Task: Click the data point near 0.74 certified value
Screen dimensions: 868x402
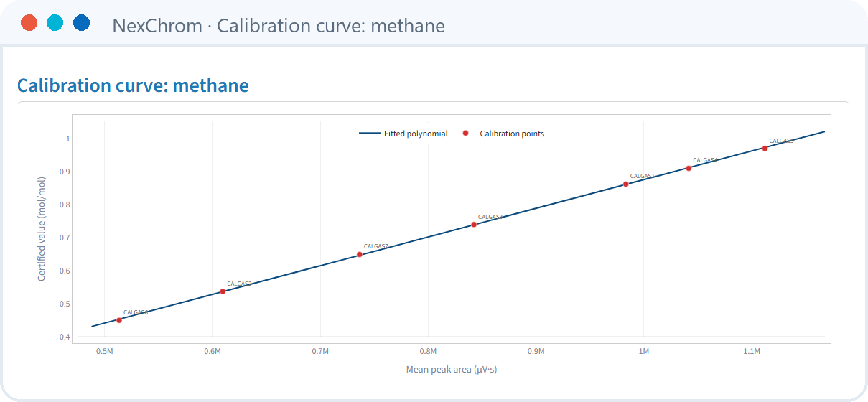Action: point(474,225)
